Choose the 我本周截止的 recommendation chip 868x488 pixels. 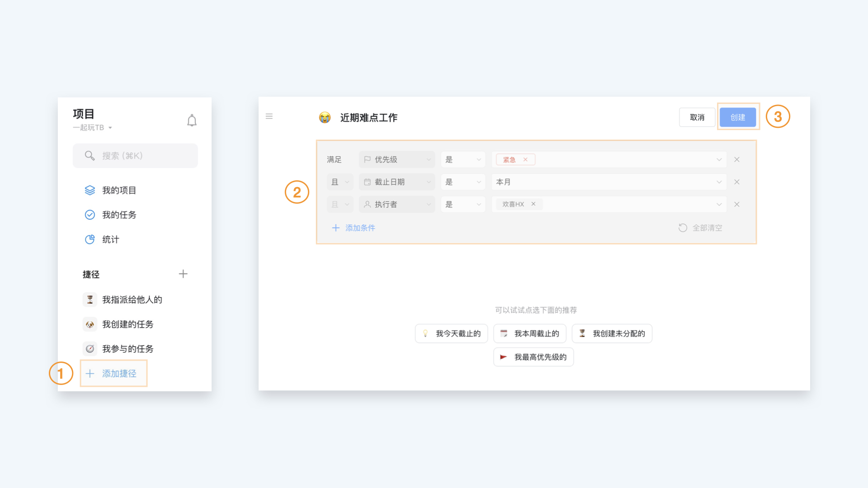click(529, 333)
